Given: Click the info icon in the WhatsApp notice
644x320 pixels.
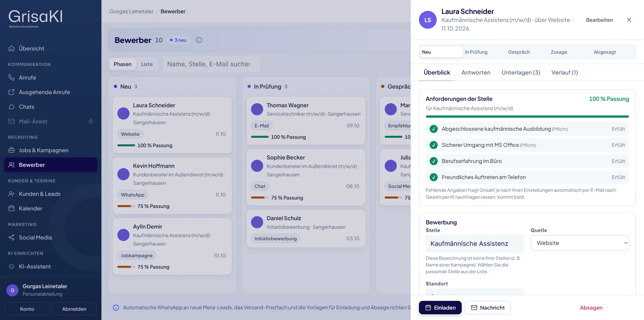Looking at the screenshot, I should click(116, 308).
